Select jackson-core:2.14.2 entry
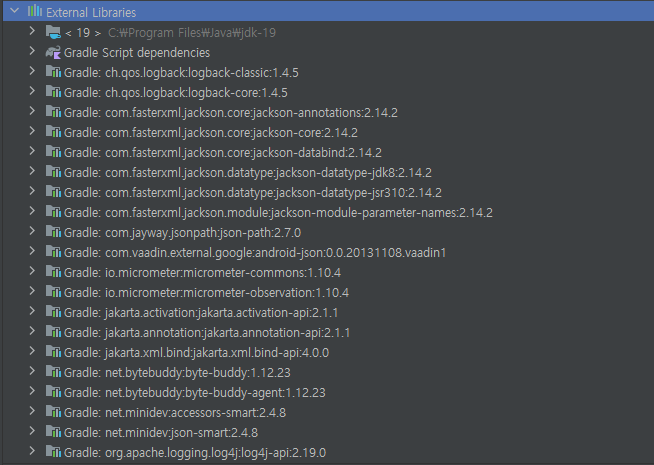This screenshot has height=465, width=654. coord(211,133)
